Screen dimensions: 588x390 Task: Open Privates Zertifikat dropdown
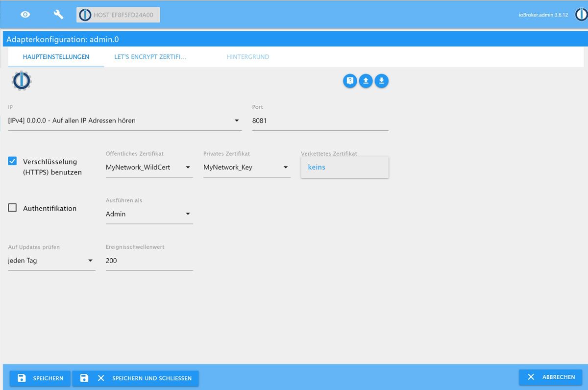click(x=247, y=167)
